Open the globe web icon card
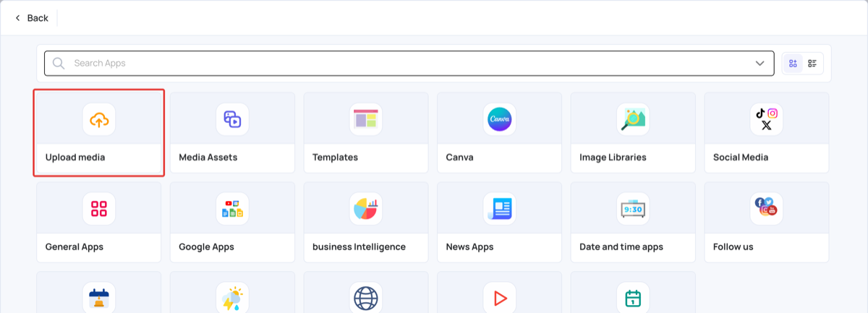The height and width of the screenshot is (313, 868). pyautogui.click(x=366, y=293)
